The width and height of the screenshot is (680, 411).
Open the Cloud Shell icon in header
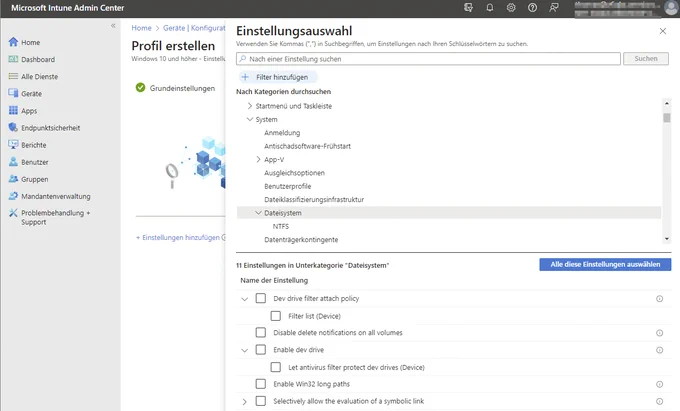coord(468,7)
